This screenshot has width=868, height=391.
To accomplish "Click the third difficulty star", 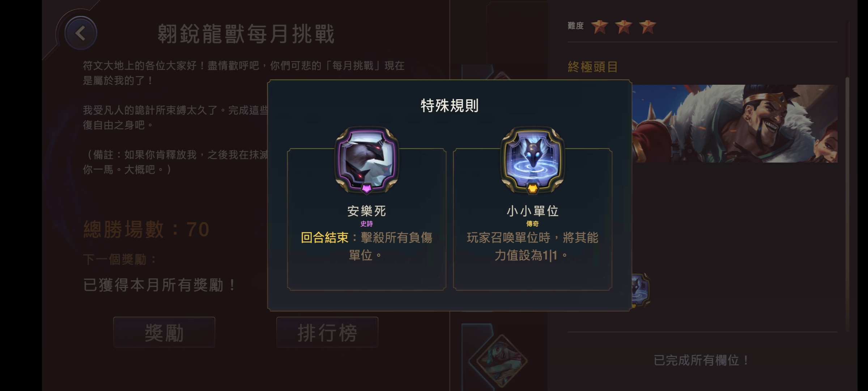I will [x=647, y=26].
